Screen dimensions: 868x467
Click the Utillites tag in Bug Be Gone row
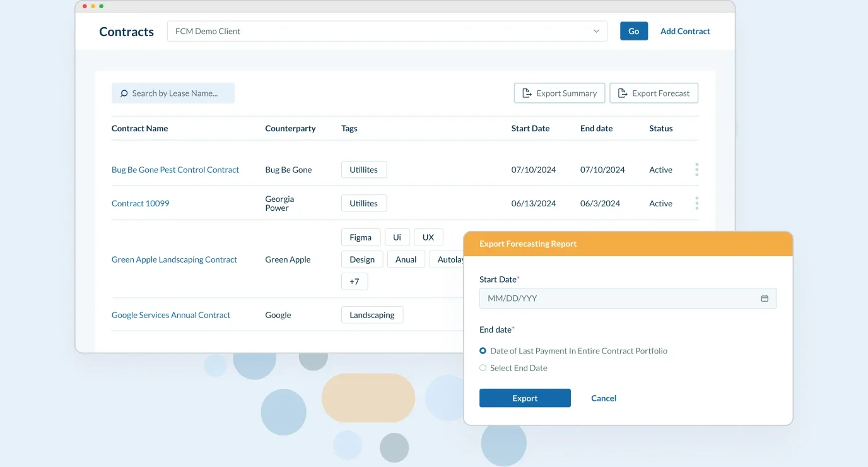364,170
